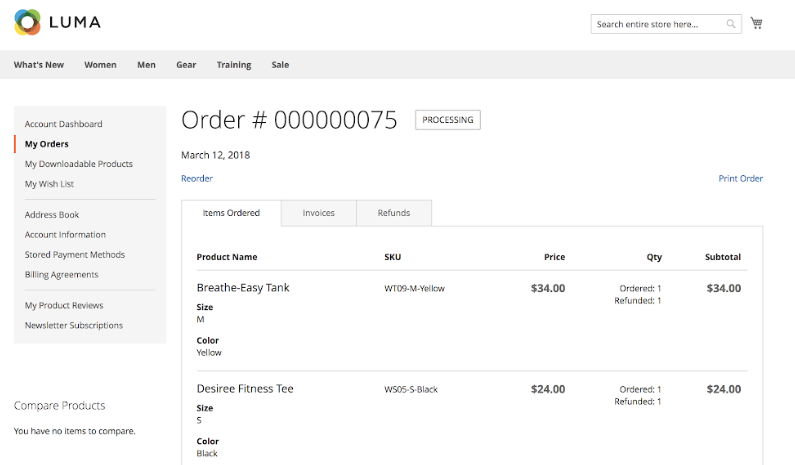Go to My Wish List

pos(49,184)
